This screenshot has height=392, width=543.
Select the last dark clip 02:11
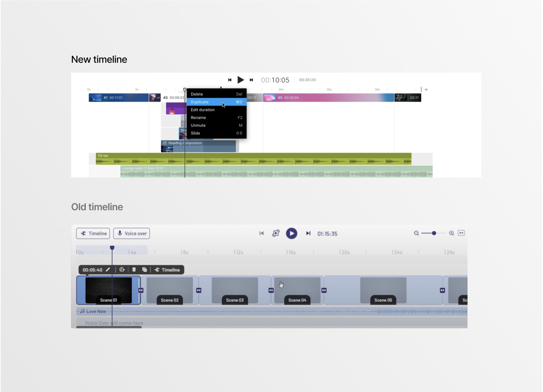[408, 98]
